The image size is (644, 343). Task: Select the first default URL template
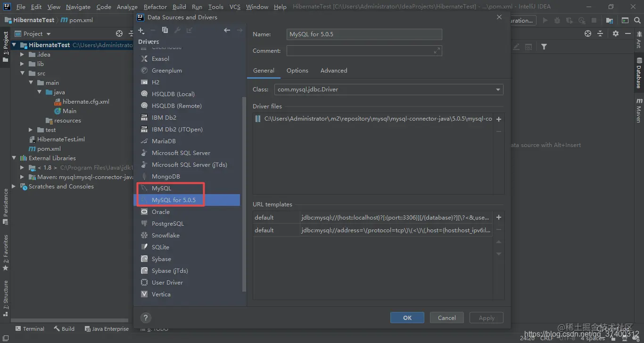(372, 217)
